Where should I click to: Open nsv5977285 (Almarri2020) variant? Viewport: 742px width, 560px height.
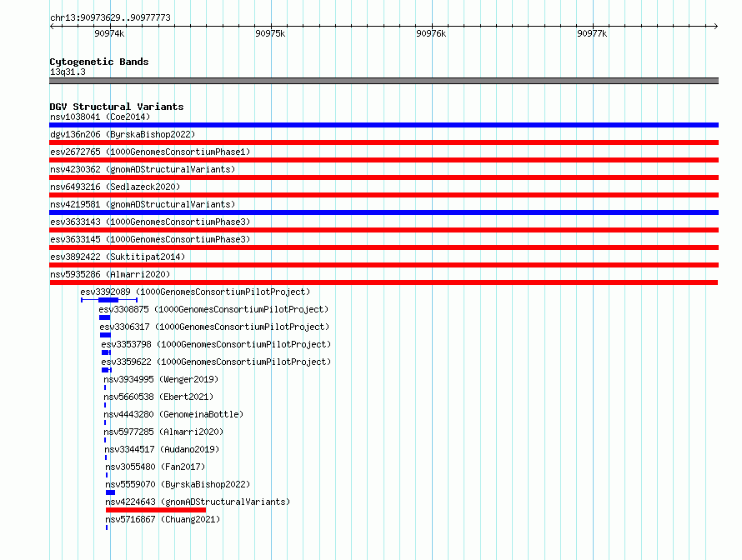pyautogui.click(x=163, y=432)
